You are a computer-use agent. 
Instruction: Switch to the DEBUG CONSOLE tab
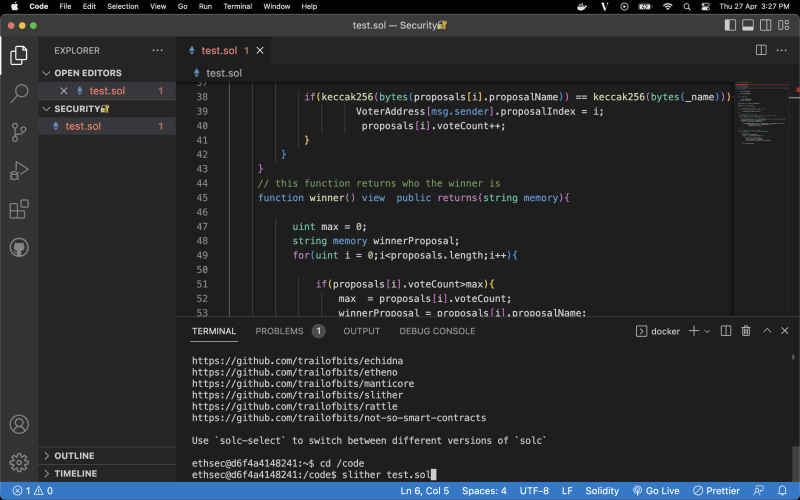point(437,331)
